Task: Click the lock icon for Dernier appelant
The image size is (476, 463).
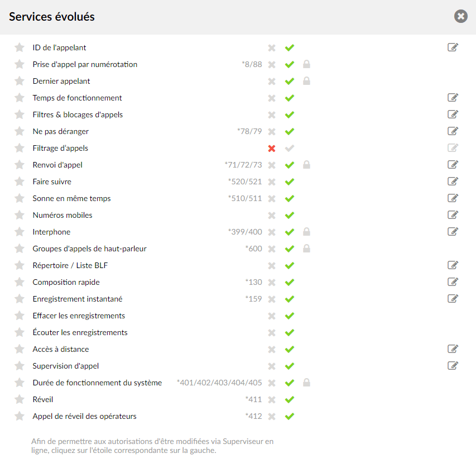Action: point(306,81)
